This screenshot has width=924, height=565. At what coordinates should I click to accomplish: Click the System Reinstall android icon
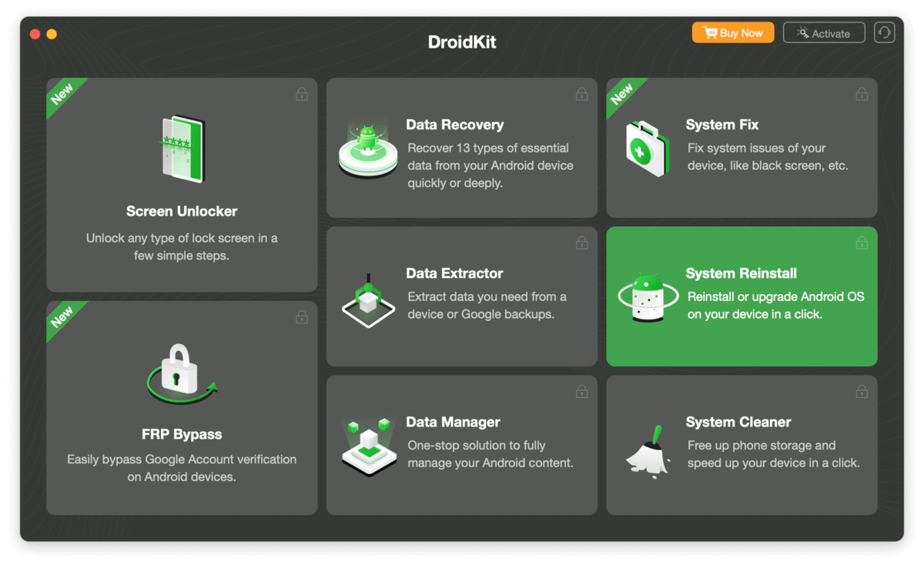tap(648, 298)
